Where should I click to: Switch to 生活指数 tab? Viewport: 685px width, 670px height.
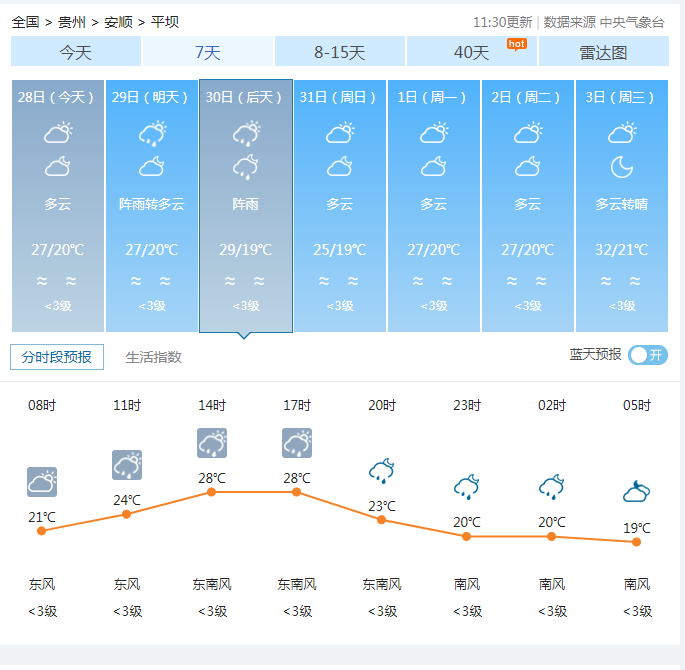pyautogui.click(x=153, y=357)
